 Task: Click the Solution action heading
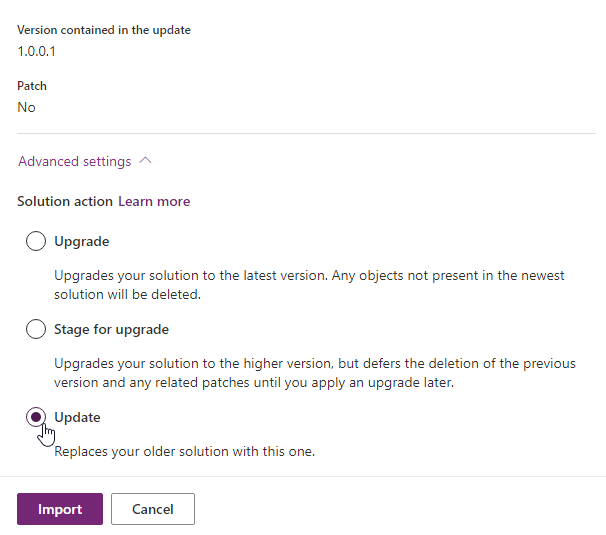point(65,201)
